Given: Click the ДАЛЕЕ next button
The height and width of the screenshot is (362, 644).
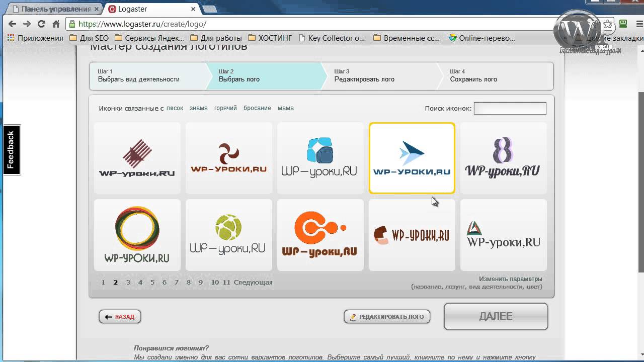Looking at the screenshot, I should [x=496, y=316].
